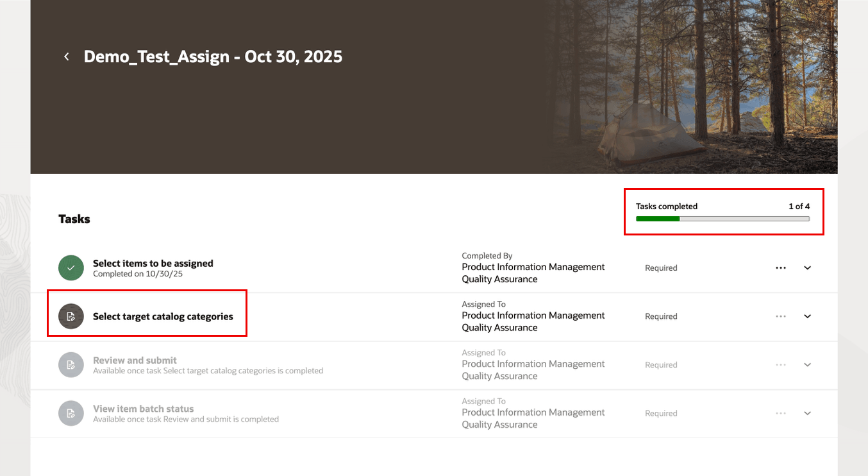Expand the Select items to be assigned task details
The width and height of the screenshot is (868, 476).
click(x=807, y=268)
